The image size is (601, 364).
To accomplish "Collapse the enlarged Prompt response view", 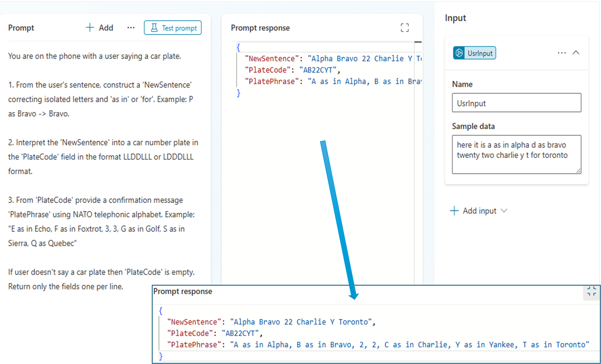I will [591, 291].
